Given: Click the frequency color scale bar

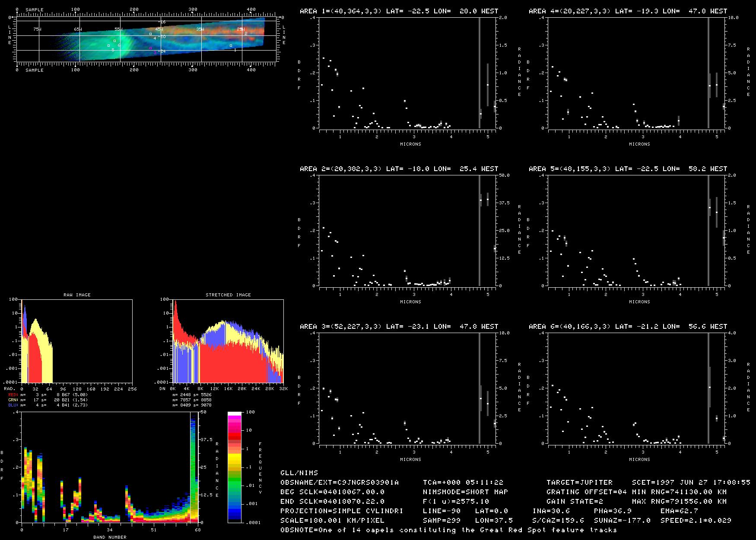Looking at the screenshot, I should click(235, 467).
